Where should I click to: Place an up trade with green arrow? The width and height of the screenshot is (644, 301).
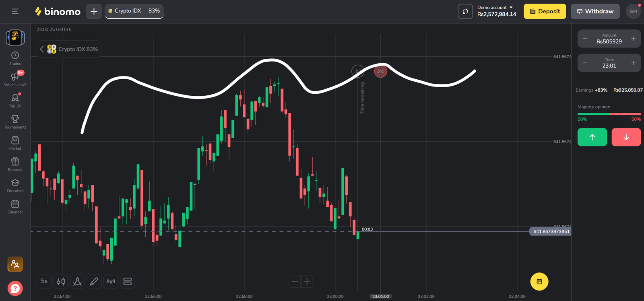(592, 137)
